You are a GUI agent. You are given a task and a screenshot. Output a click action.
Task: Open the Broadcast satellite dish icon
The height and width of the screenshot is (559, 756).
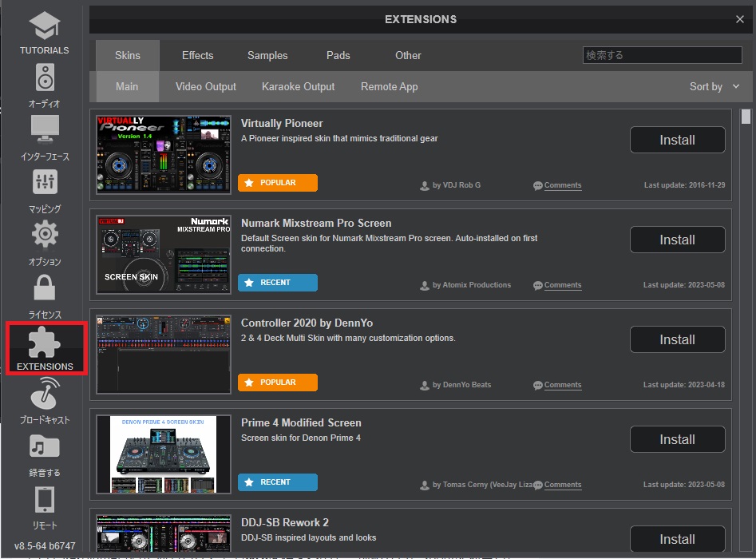pyautogui.click(x=45, y=393)
